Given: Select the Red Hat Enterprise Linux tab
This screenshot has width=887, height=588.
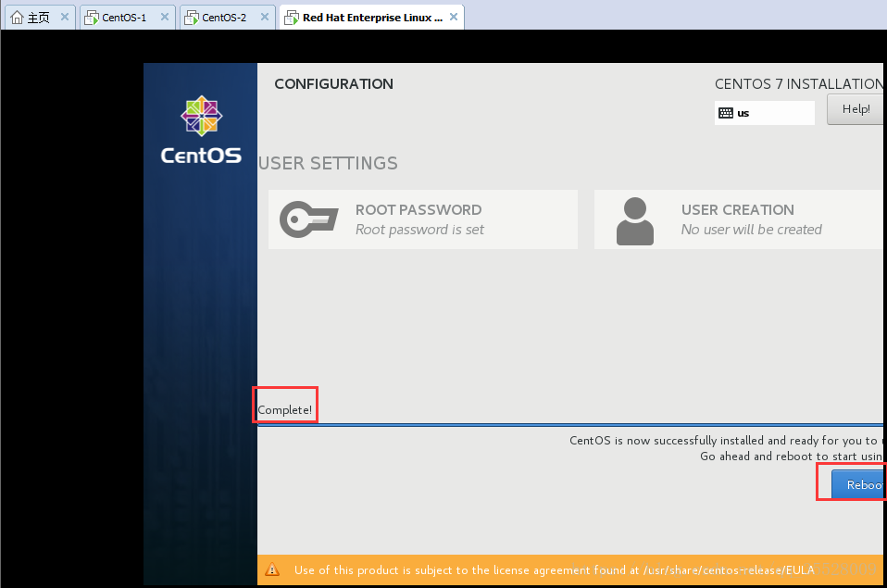Looking at the screenshot, I should pos(371,17).
